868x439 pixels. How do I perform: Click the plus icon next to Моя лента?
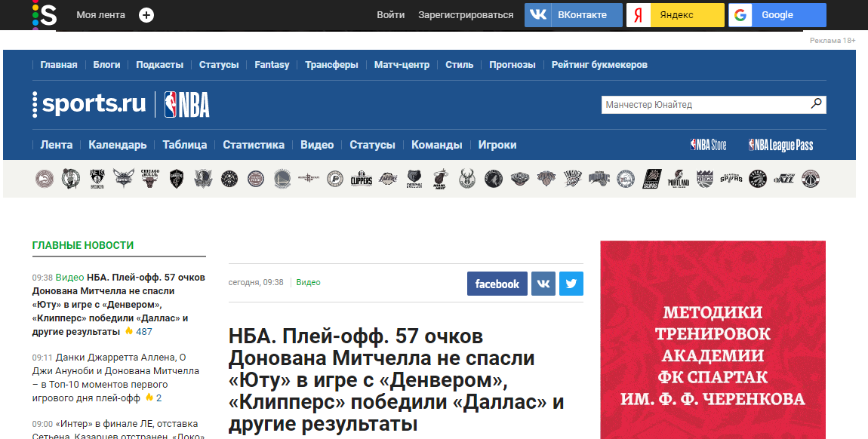point(146,15)
